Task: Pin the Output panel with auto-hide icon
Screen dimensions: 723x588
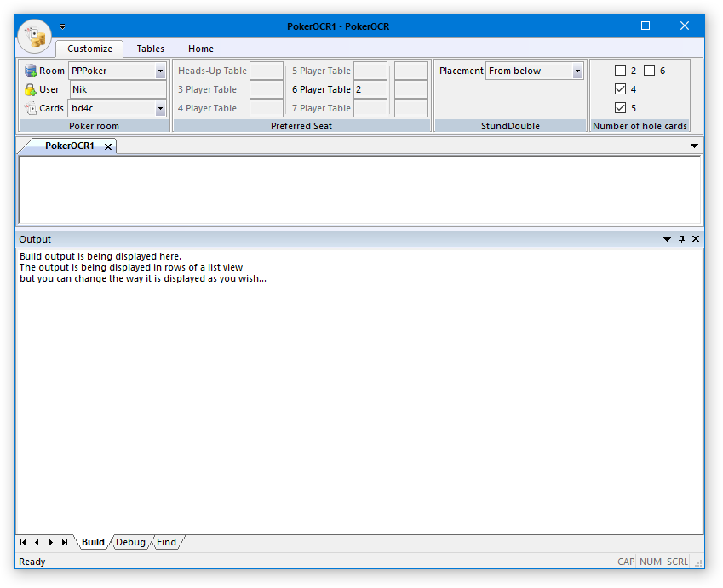Action: point(681,239)
